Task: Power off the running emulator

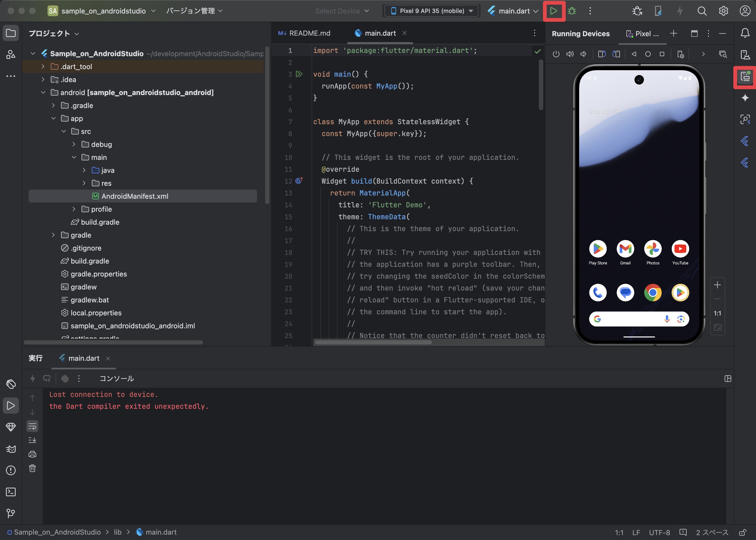Action: tap(556, 54)
